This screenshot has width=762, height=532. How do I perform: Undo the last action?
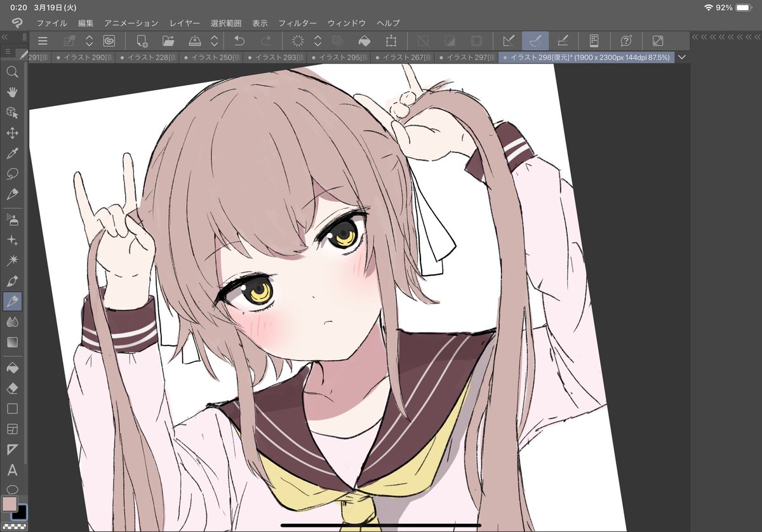coord(239,41)
